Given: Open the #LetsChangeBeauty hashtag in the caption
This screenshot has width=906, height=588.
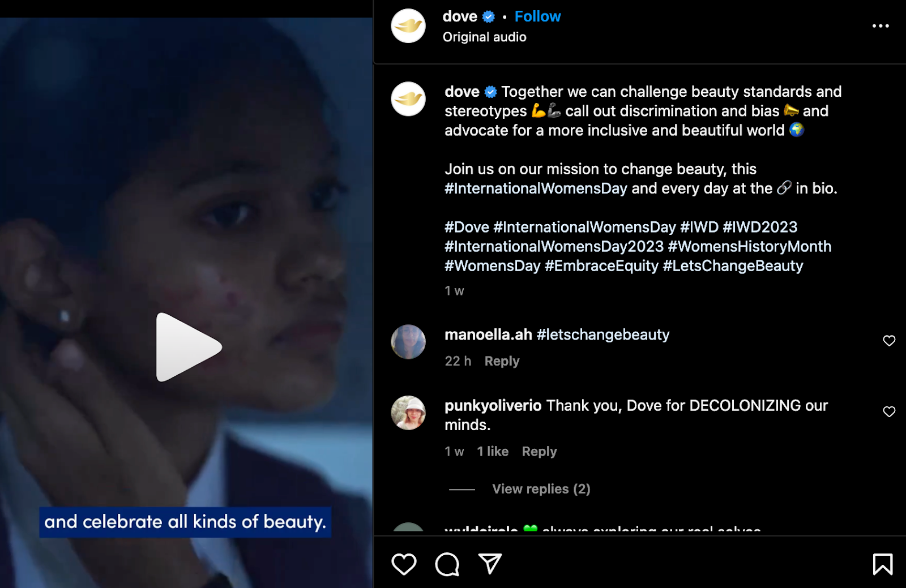Looking at the screenshot, I should [733, 266].
